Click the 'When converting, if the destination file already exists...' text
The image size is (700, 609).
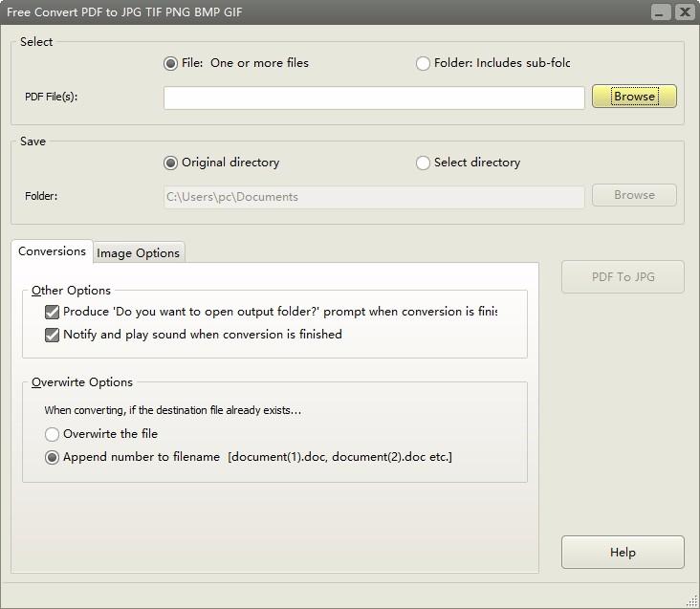click(x=173, y=410)
